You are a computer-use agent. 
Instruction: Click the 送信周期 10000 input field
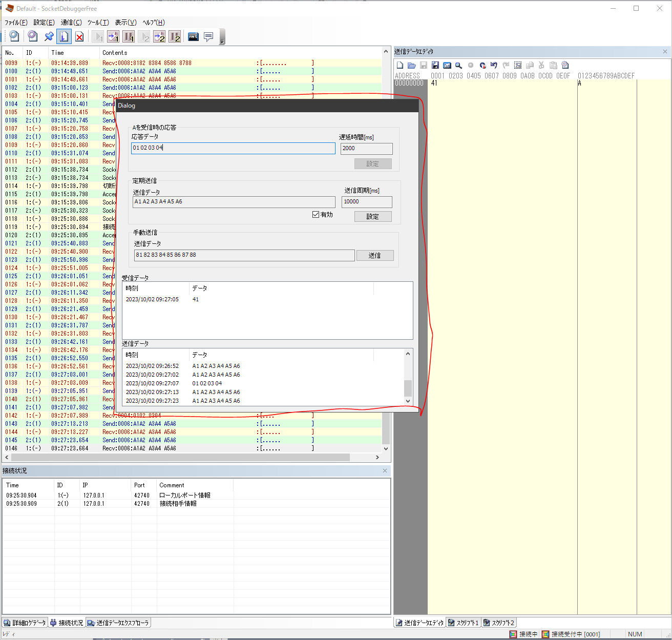(x=367, y=202)
